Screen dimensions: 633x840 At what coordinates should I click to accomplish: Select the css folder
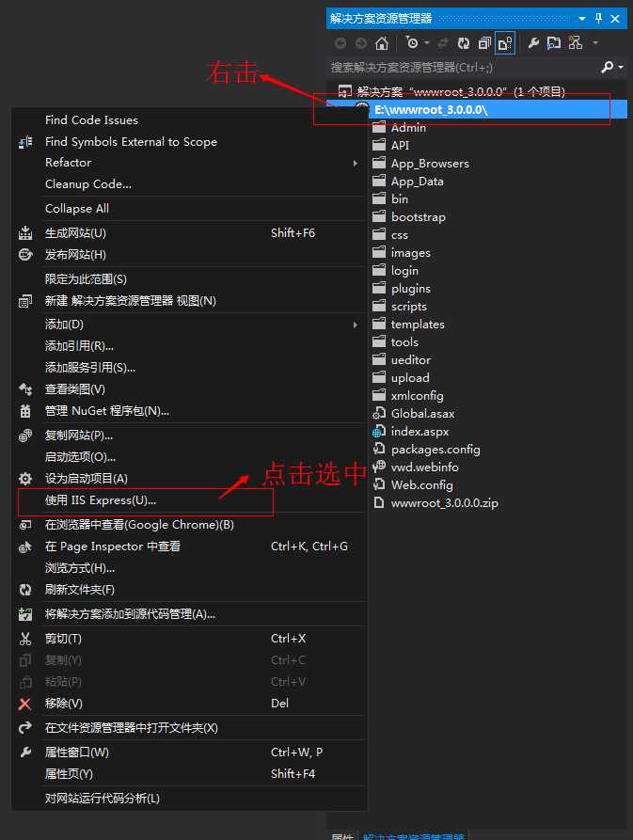[x=400, y=234]
